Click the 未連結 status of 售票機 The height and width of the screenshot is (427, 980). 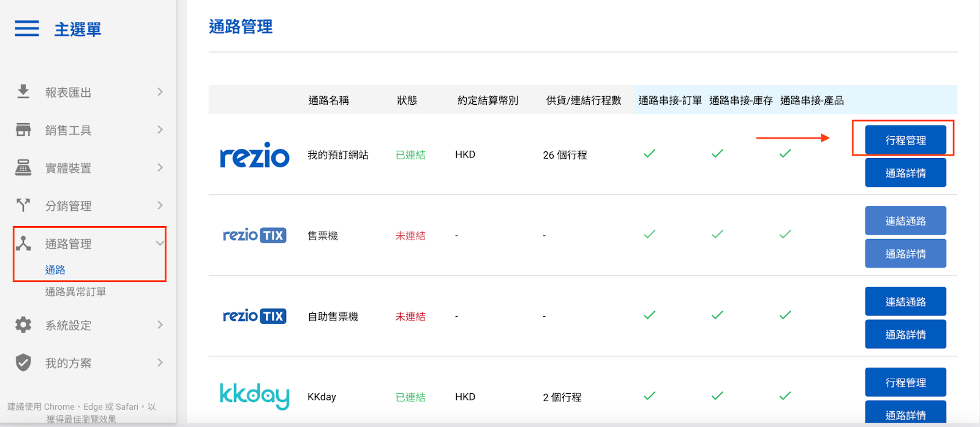[x=410, y=236]
